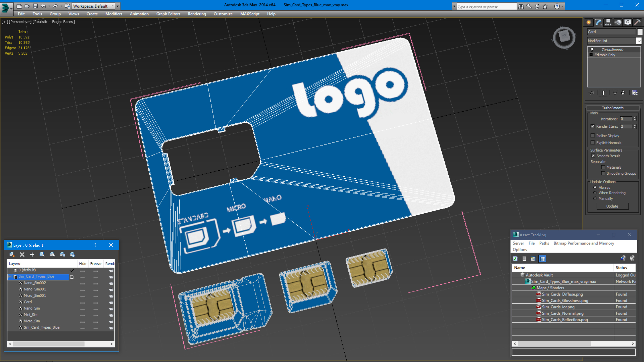Click the Redo arrow icon

click(55, 6)
